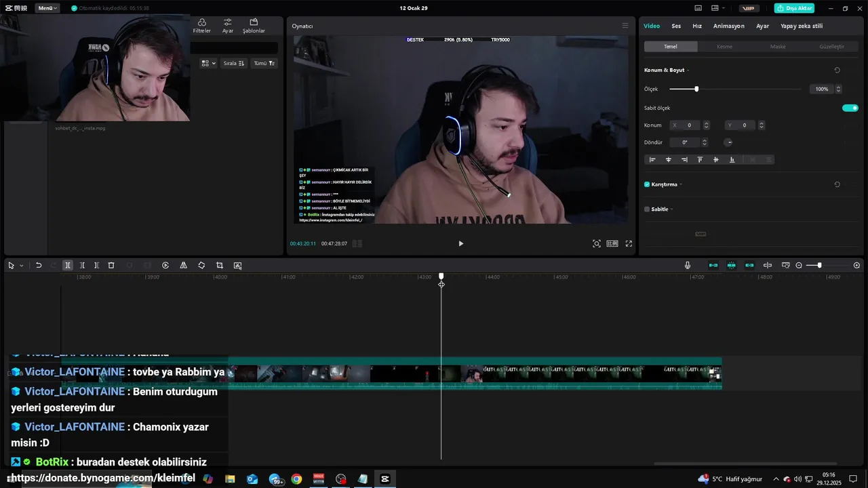Click the VIP badge button
This screenshot has height=488, width=868.
coord(748,8)
